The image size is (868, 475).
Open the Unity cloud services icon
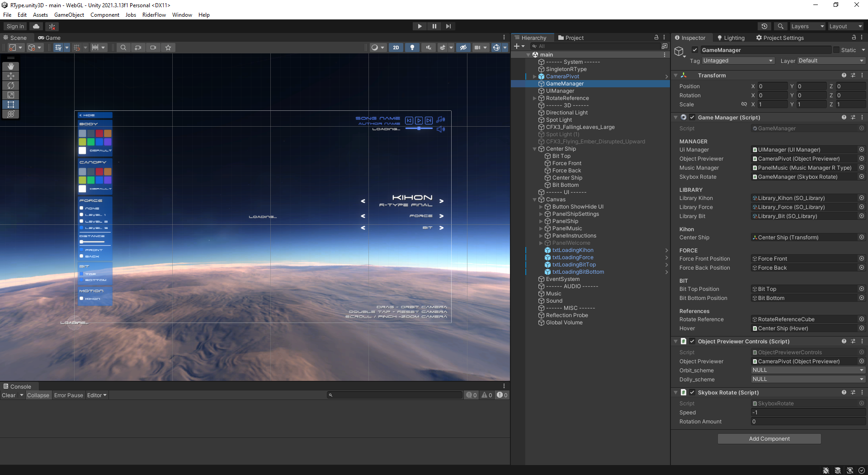36,26
